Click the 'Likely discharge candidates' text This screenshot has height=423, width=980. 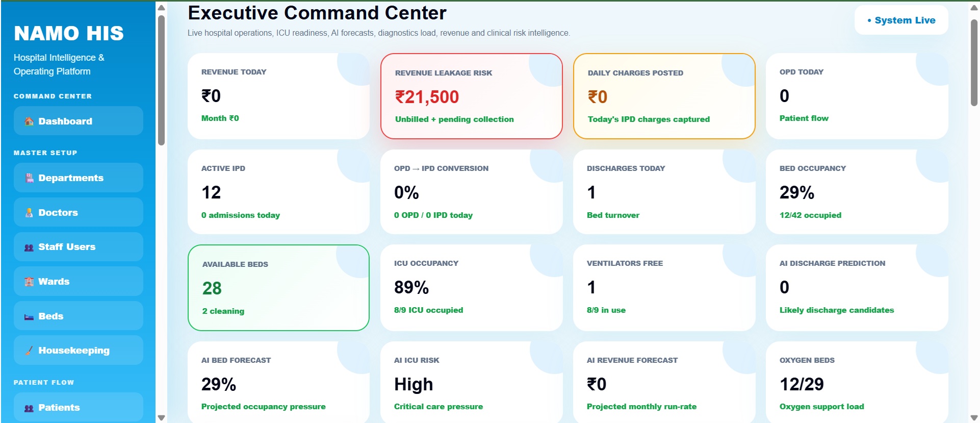(x=837, y=310)
